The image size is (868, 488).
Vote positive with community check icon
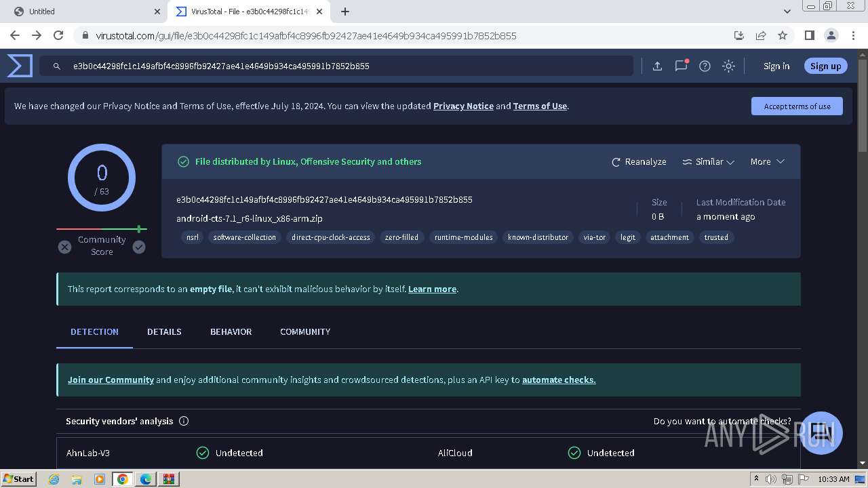(x=139, y=247)
